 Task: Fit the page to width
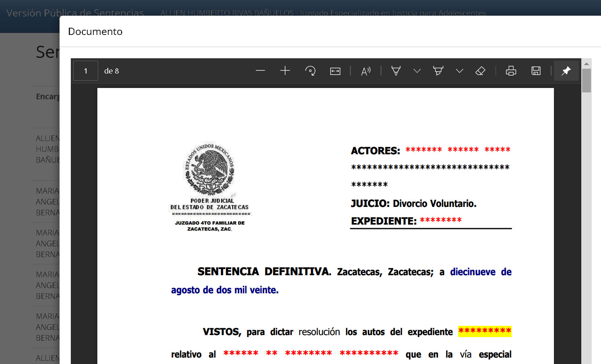[x=335, y=71]
